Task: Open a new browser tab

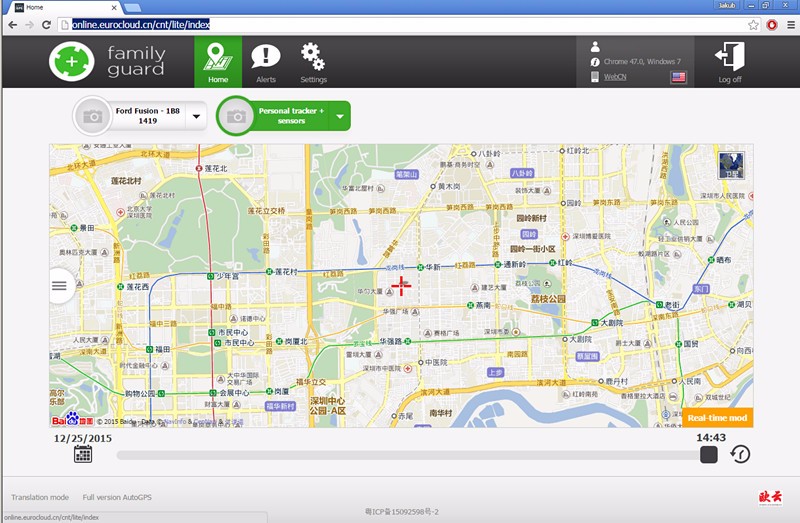Action: pyautogui.click(x=133, y=7)
